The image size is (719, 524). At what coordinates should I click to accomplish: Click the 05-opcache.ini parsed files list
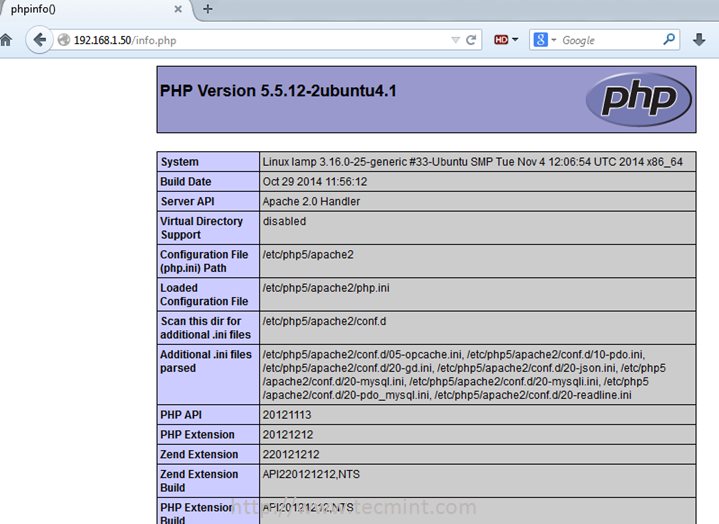coord(477,375)
